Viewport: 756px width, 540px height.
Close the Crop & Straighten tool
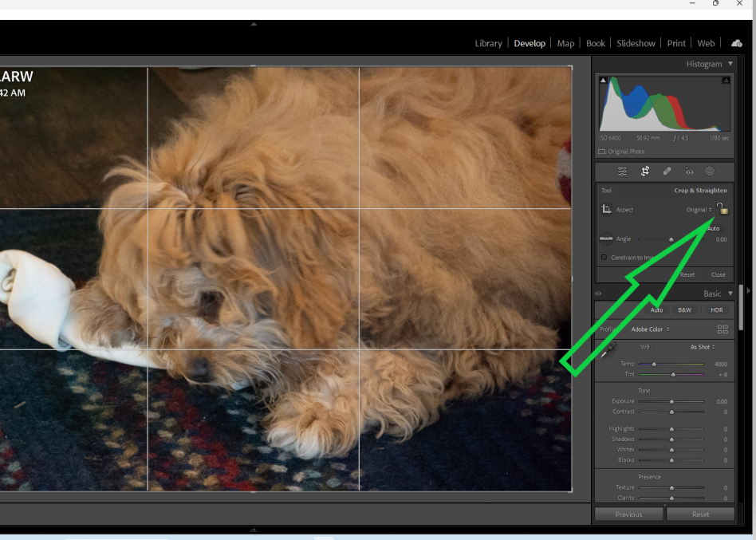[718, 274]
